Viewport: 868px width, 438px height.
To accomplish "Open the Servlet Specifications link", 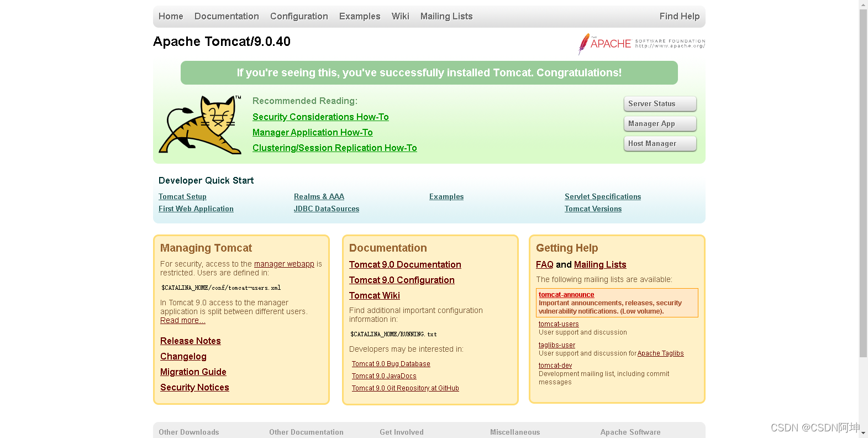I will pyautogui.click(x=603, y=197).
